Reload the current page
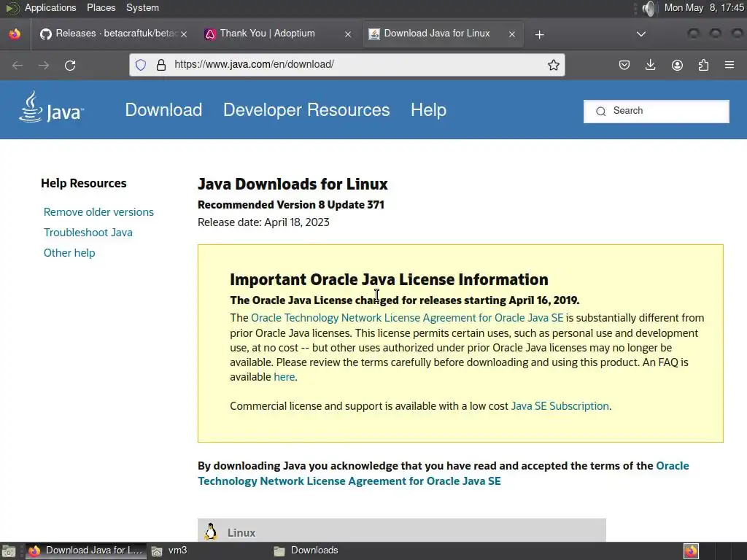 tap(70, 65)
